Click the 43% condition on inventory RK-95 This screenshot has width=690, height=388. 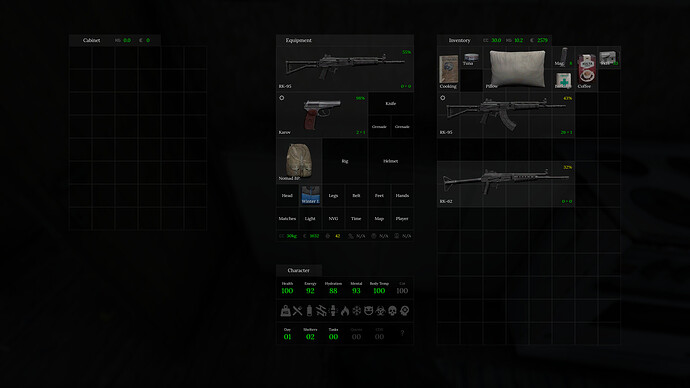pos(568,98)
